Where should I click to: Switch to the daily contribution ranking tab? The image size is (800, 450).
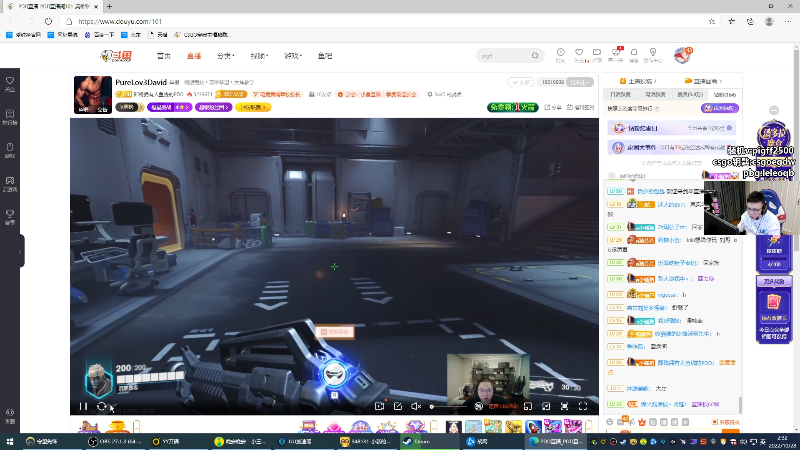coord(620,95)
